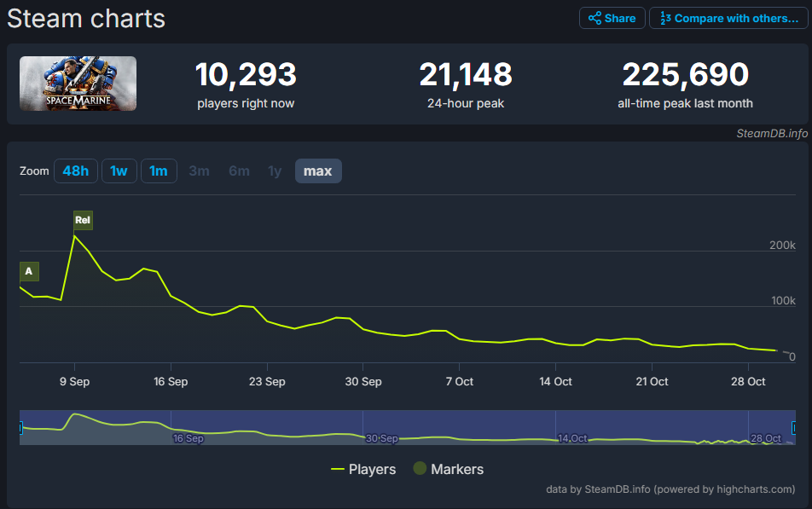The image size is (812, 509).
Task: Click the 225,690 all-time peak value
Action: 686,74
